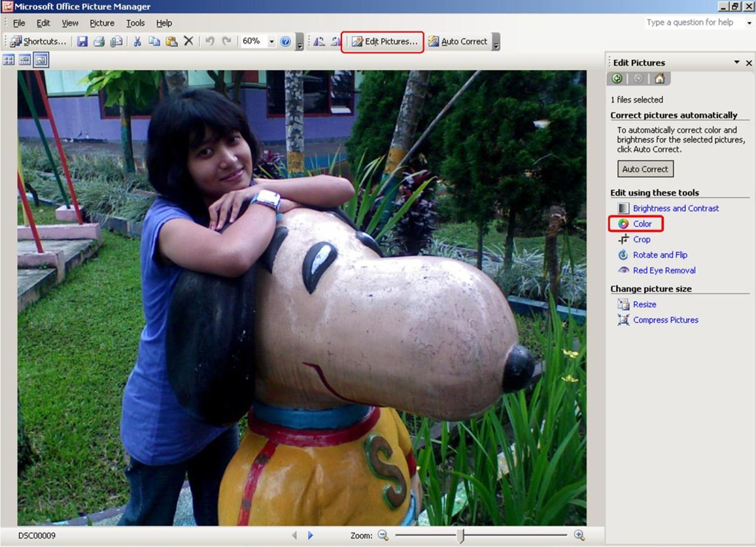The image size is (756, 547).
Task: Open the Tools menu
Action: pos(135,23)
